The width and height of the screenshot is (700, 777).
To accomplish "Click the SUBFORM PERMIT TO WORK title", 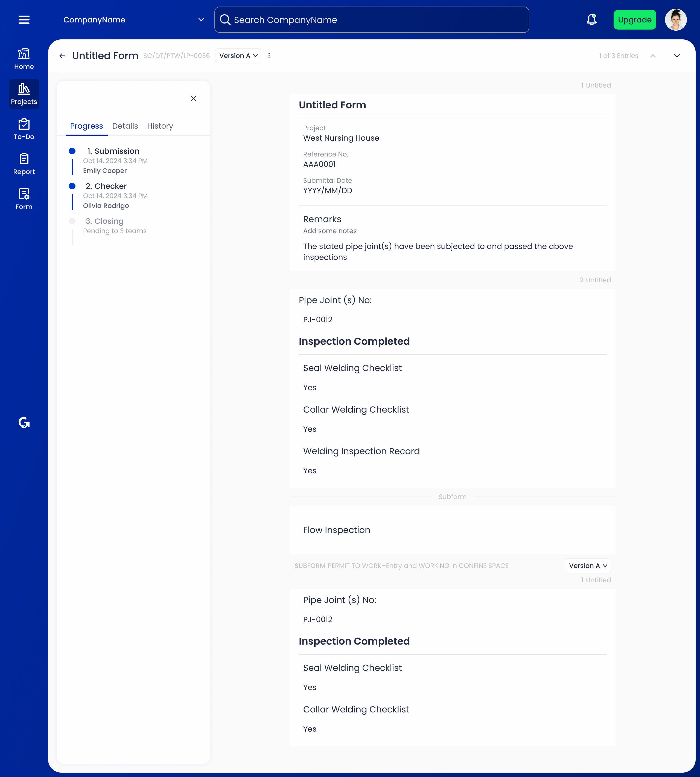I will [401, 566].
